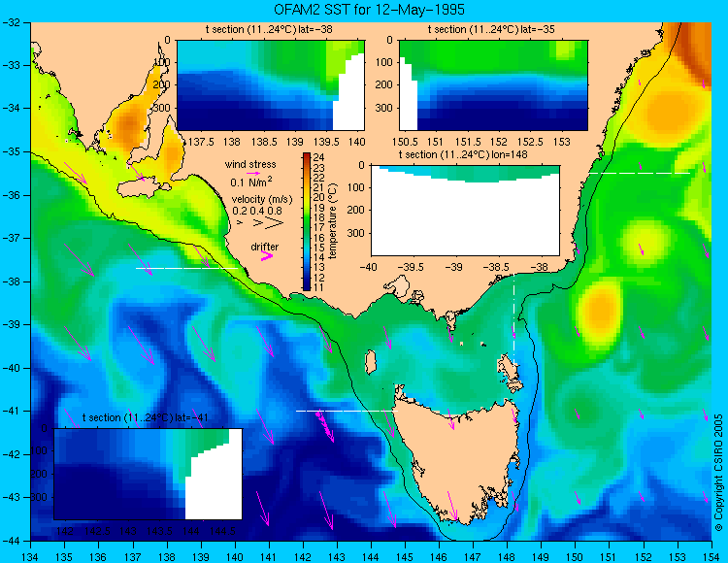Open the lat=-41 temperature section inset

pos(149,474)
